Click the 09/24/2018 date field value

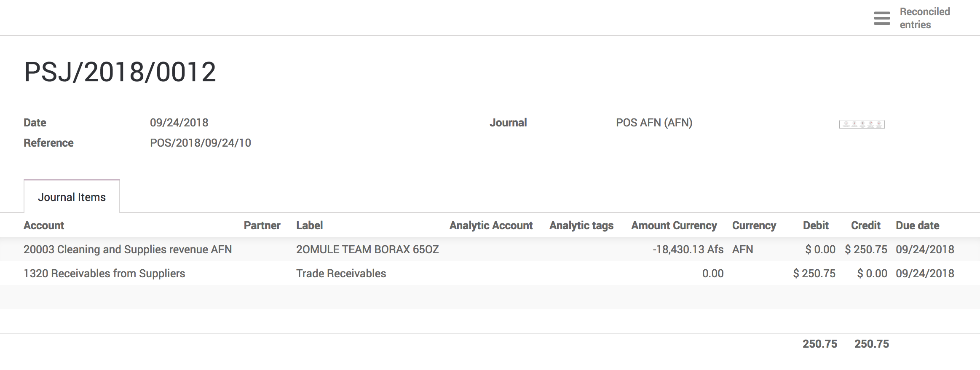[179, 123]
